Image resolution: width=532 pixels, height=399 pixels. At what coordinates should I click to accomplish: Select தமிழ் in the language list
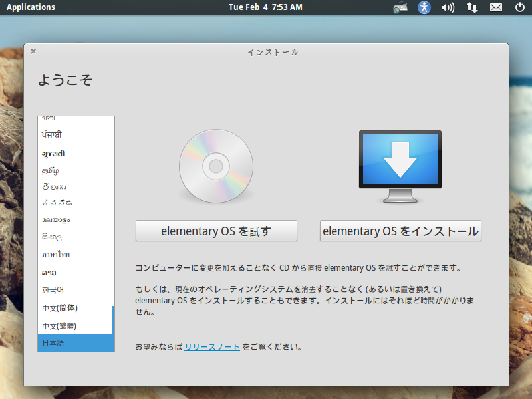coord(75,170)
